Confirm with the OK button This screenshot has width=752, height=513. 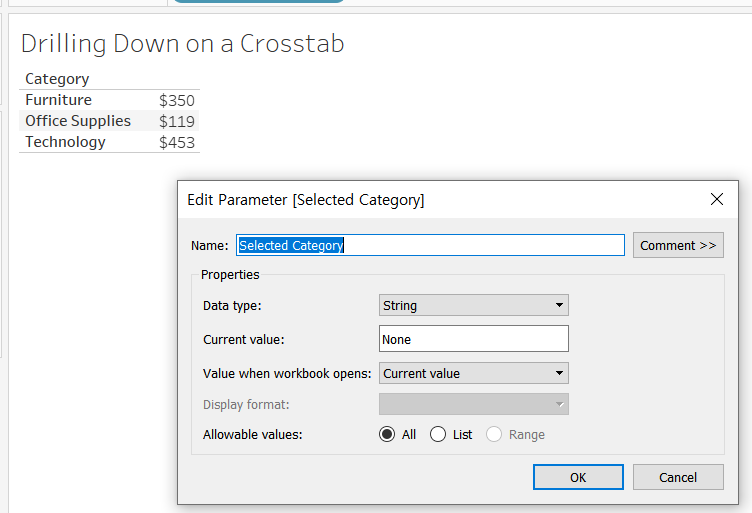tap(578, 477)
